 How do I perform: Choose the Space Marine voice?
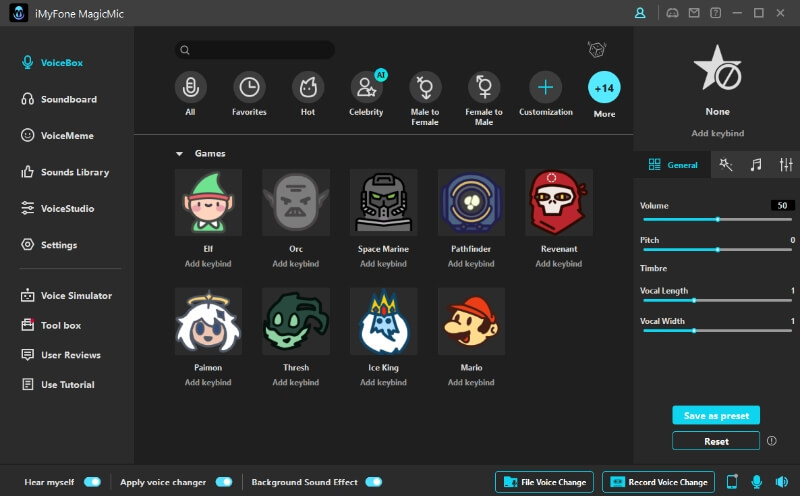tap(384, 203)
